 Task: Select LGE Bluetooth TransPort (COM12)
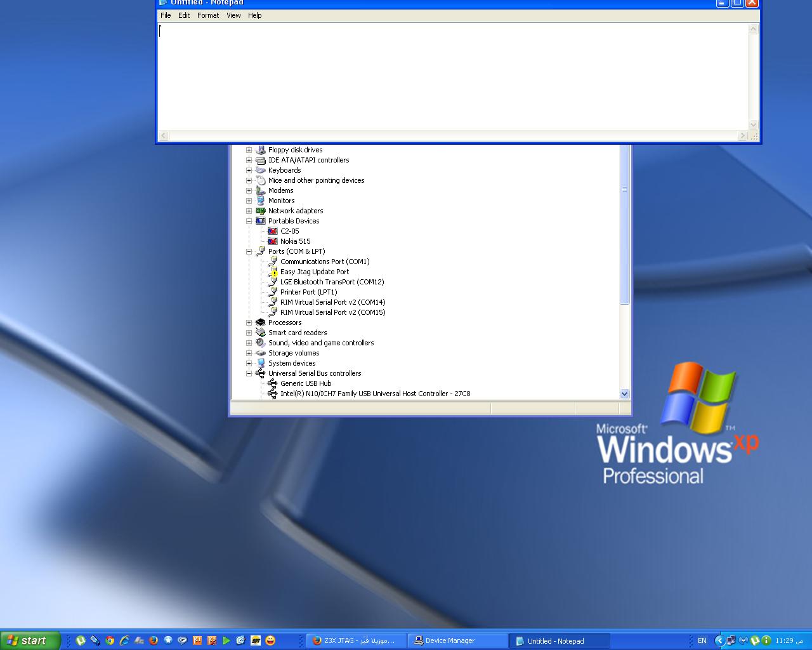click(x=332, y=282)
